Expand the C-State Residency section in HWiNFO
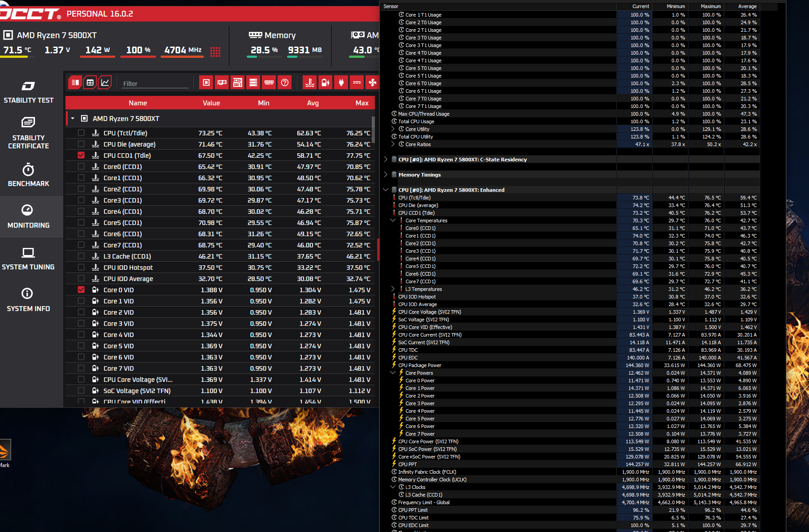Viewport: 809px width, 532px height. [386, 160]
